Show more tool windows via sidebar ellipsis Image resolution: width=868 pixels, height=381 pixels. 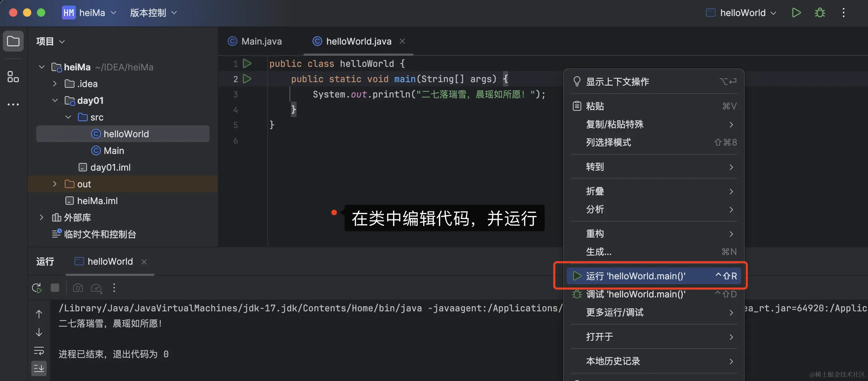pos(13,104)
